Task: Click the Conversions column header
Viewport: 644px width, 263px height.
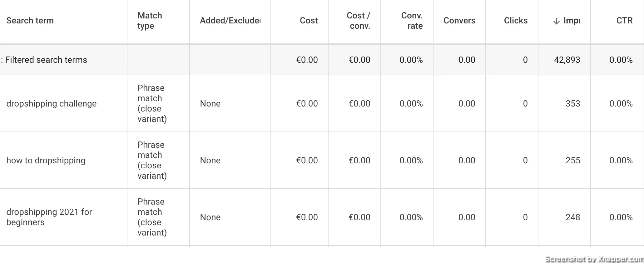Action: (x=459, y=21)
